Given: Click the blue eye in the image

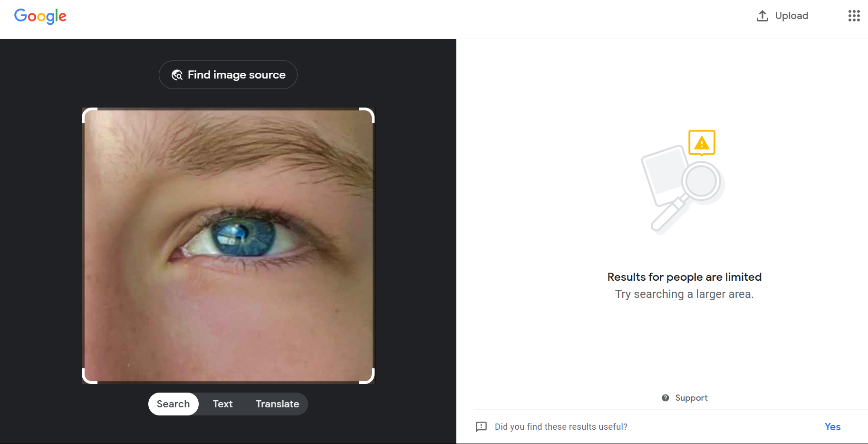Looking at the screenshot, I should tap(243, 236).
